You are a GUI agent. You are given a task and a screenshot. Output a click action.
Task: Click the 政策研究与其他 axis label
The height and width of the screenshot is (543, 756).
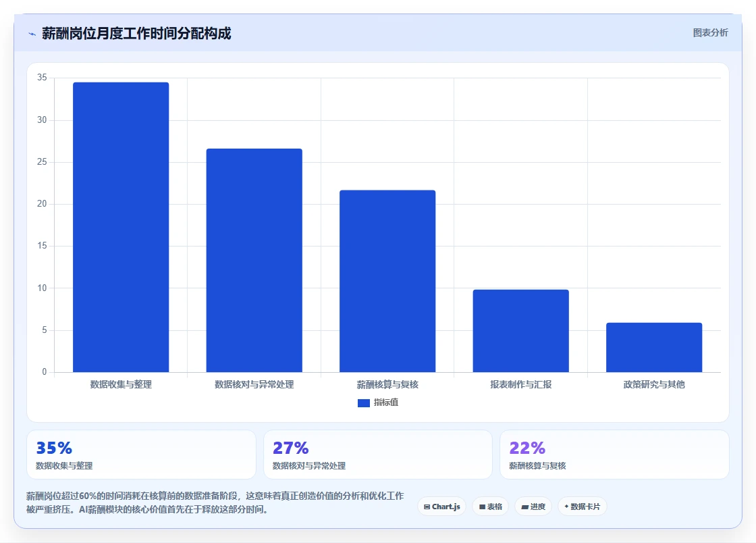654,384
